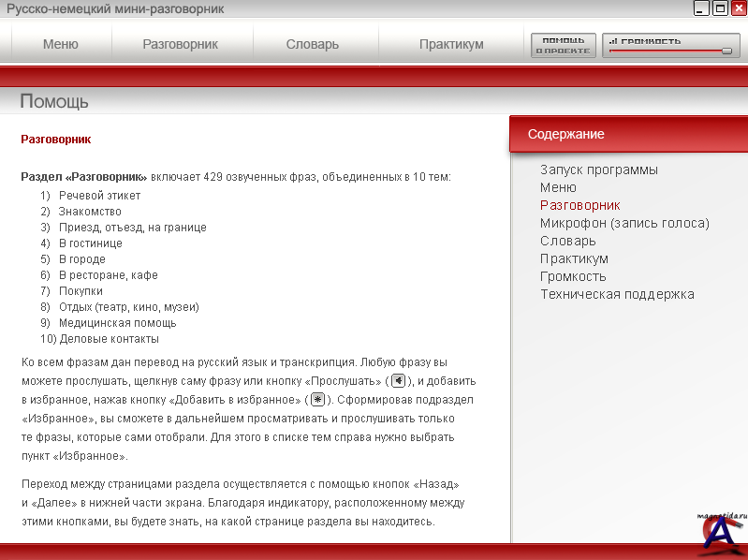Open the Словарь tab in top navigation
748x560 pixels.
coord(313,44)
